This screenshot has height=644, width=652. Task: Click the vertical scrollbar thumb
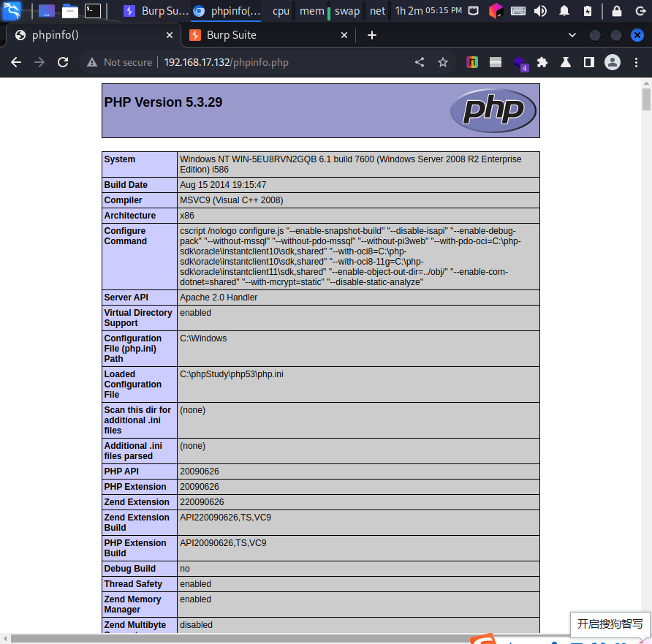(646, 100)
